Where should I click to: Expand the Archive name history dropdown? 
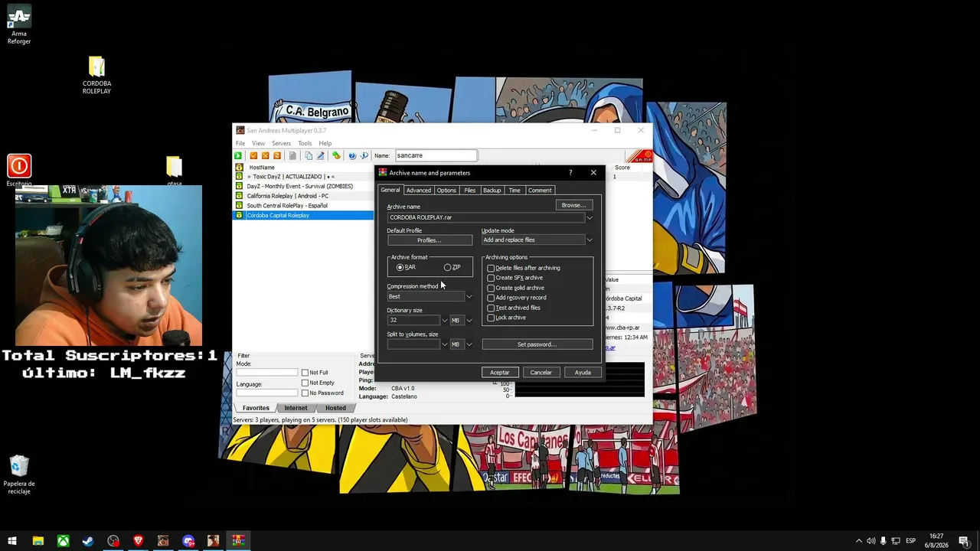[x=590, y=218]
